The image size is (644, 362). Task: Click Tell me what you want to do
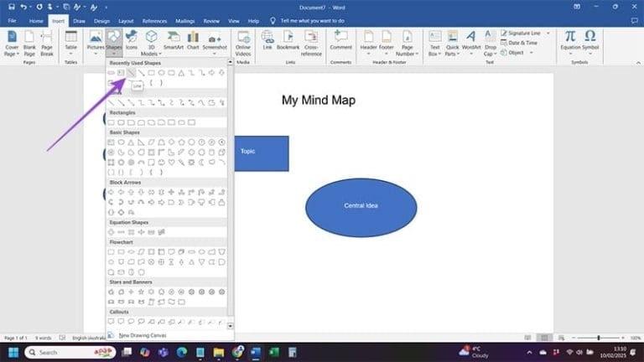click(x=307, y=20)
